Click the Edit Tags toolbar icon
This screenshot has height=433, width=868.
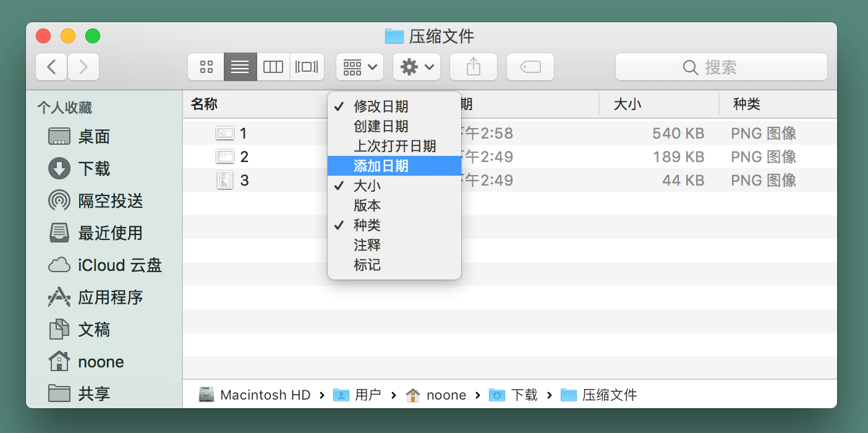click(x=530, y=67)
